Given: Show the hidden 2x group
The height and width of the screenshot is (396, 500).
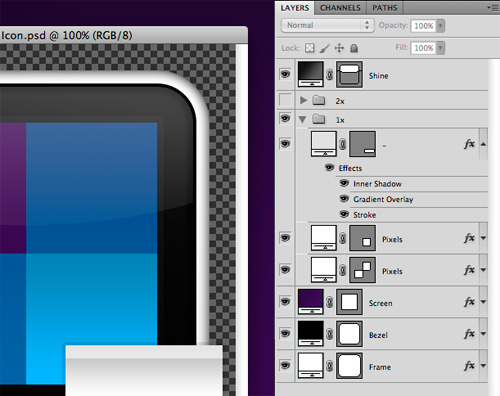Looking at the screenshot, I should click(285, 100).
